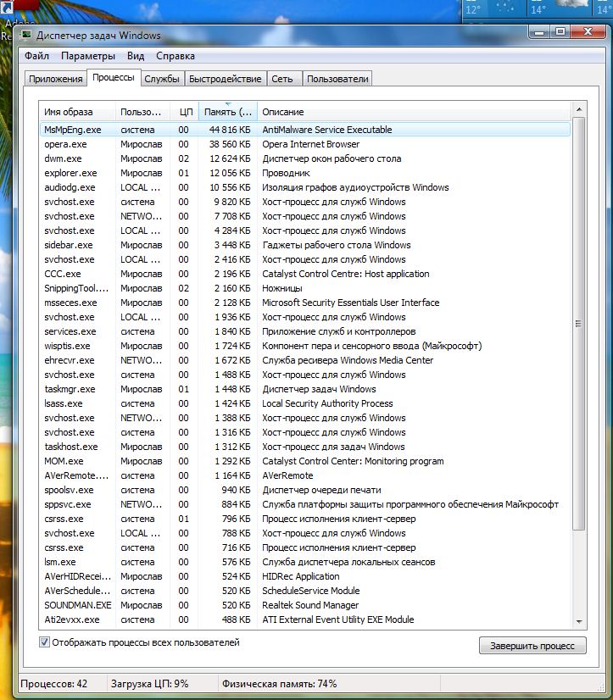This screenshot has width=613, height=700.
Task: Open the Параметры menu
Action: coord(87,56)
